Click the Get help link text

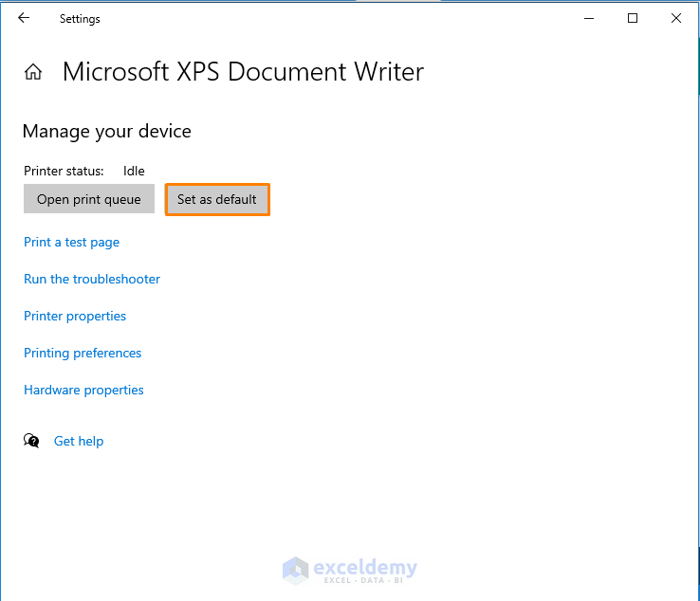pos(79,441)
